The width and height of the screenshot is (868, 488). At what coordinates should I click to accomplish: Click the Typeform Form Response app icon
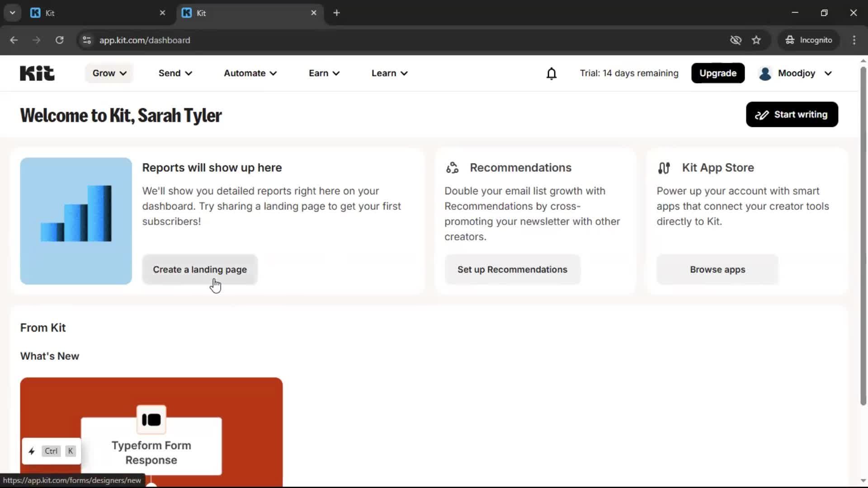151,420
